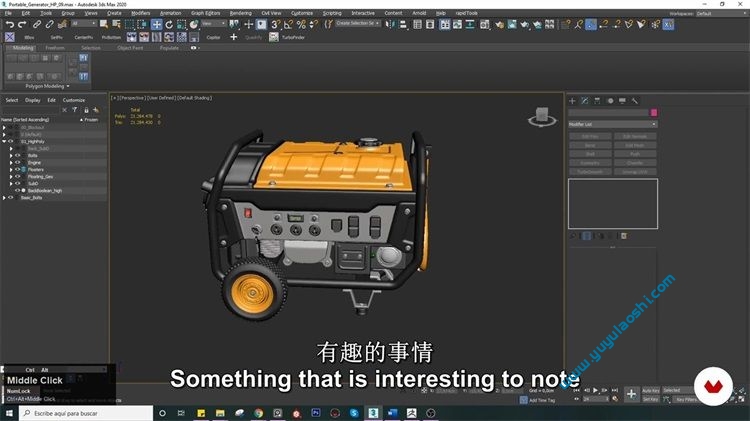
Task: Click the PivBottom toolbar button
Action: (x=111, y=37)
